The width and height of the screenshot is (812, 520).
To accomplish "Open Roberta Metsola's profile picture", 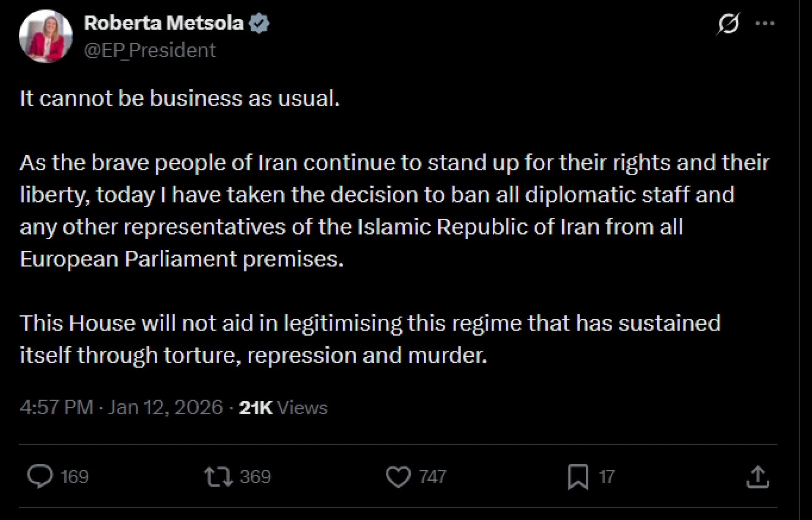I will coord(46,36).
